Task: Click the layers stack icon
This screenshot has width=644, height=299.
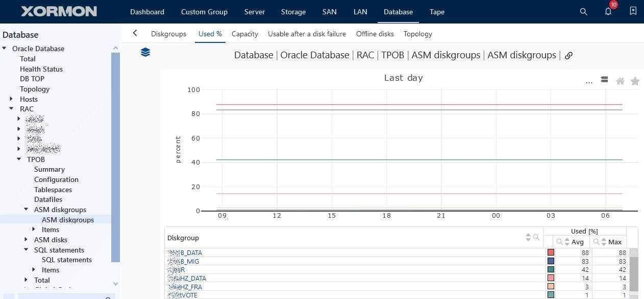Action: [145, 52]
